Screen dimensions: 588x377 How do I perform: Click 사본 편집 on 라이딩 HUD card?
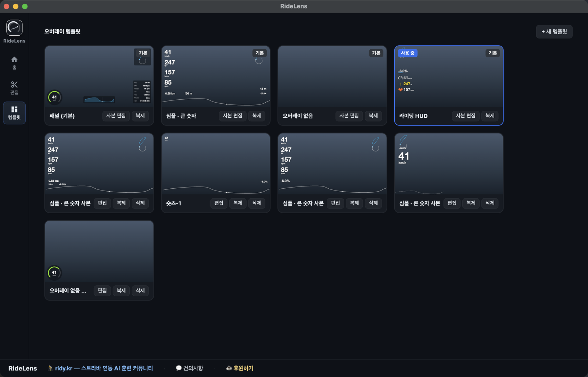pos(466,115)
